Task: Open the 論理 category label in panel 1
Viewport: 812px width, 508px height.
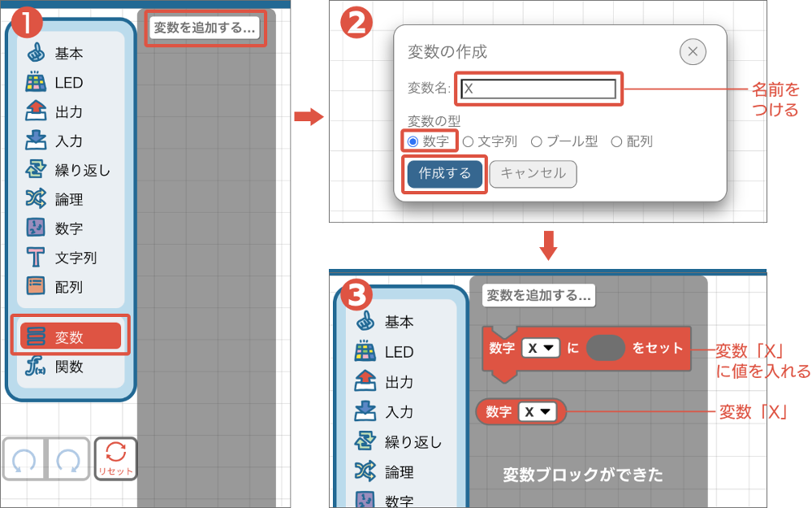Action: (69, 199)
